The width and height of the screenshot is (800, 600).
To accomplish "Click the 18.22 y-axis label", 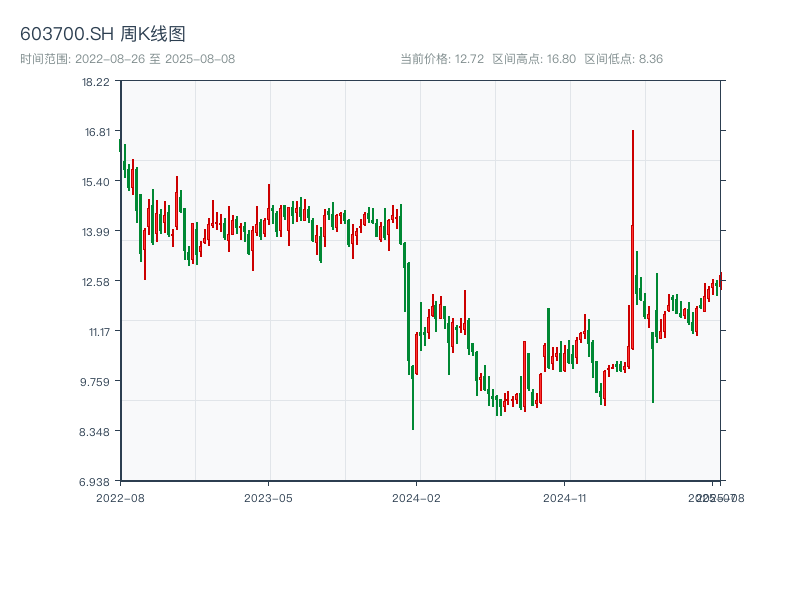I will 96,82.
